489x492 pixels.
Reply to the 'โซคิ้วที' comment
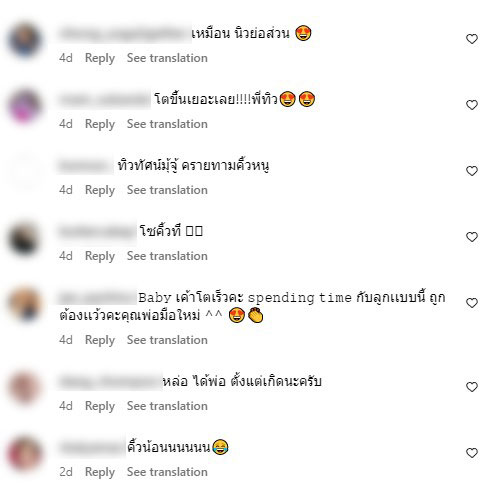pyautogui.click(x=100, y=256)
